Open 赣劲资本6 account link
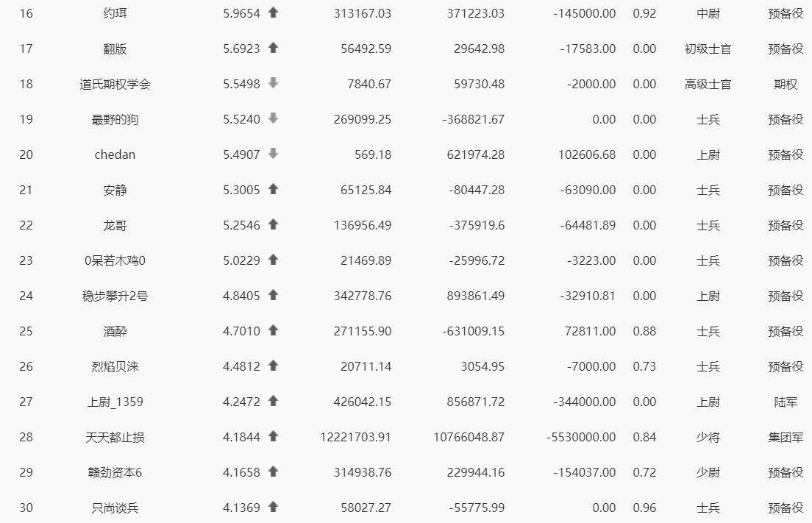The image size is (812, 523). [x=115, y=472]
